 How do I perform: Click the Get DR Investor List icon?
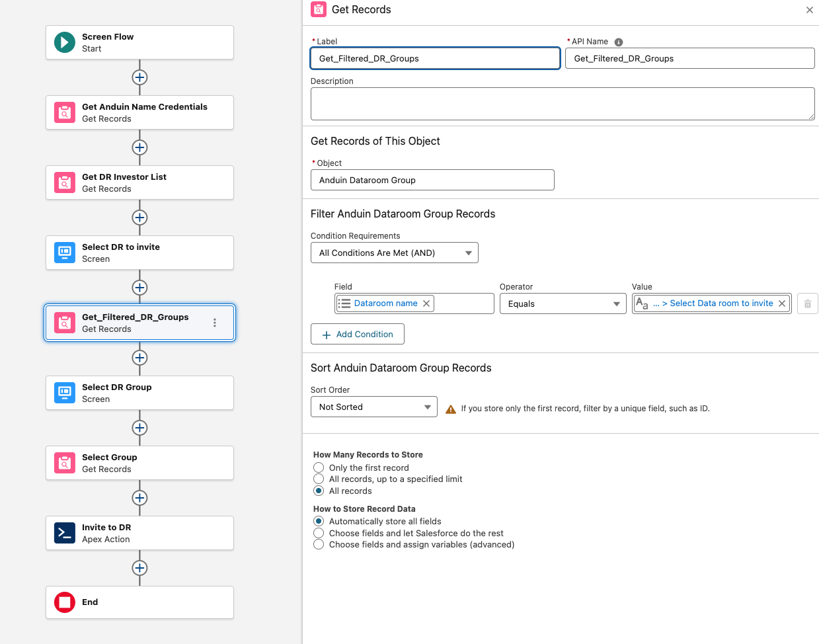click(x=64, y=182)
